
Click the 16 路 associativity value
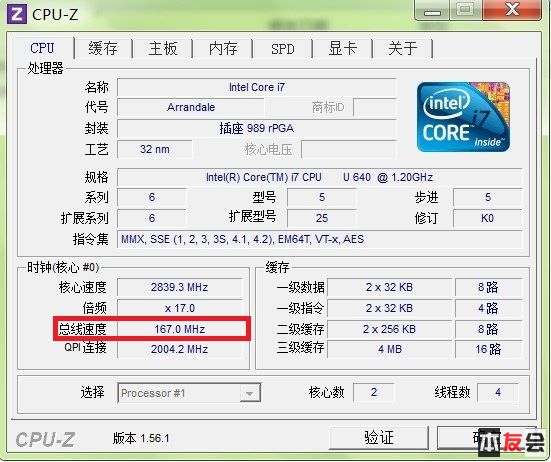[488, 349]
